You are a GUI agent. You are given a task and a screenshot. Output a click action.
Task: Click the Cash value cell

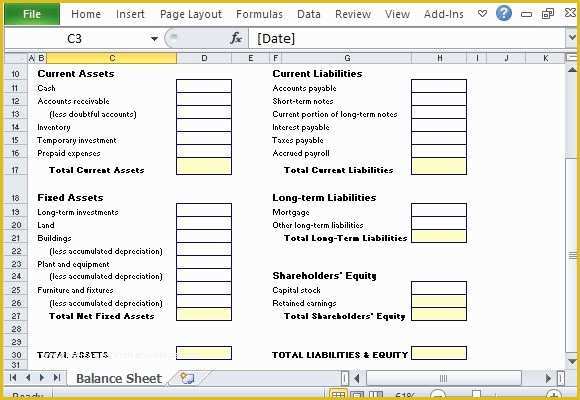click(x=204, y=86)
